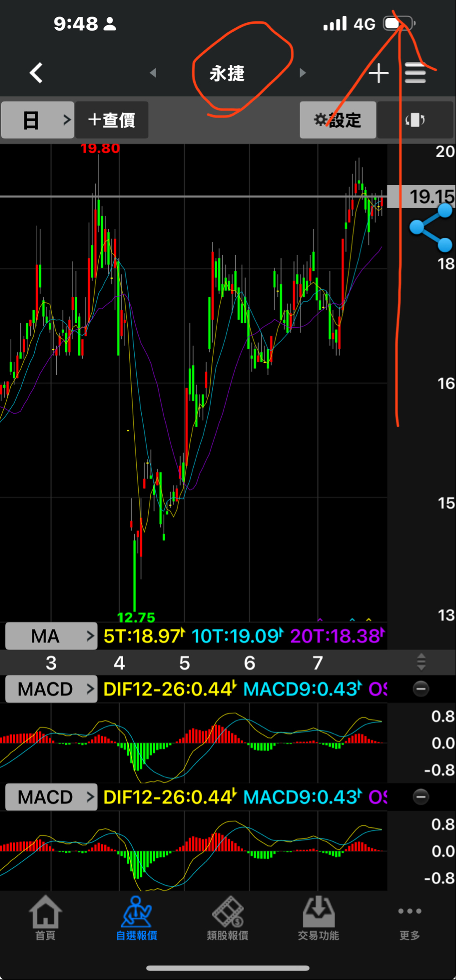The height and width of the screenshot is (980, 456).
Task: Tap the 9:48 clock in status bar
Action: 76,24
